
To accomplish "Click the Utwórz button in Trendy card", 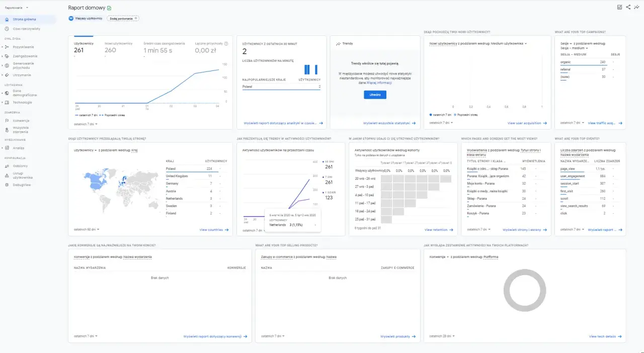I will click(x=375, y=95).
